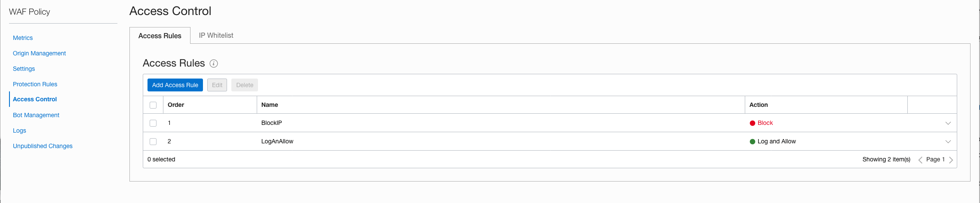Open the Metrics sidebar link
The width and height of the screenshot is (980, 203).
(23, 38)
